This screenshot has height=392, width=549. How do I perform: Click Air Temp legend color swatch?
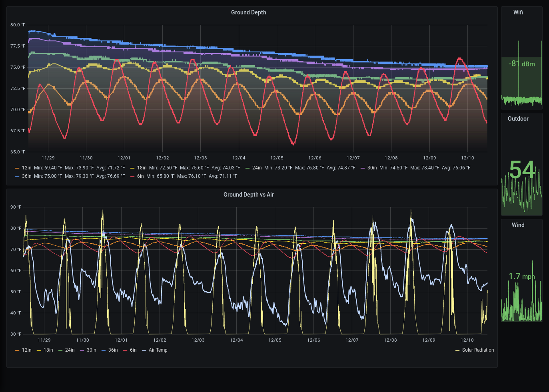tap(144, 350)
